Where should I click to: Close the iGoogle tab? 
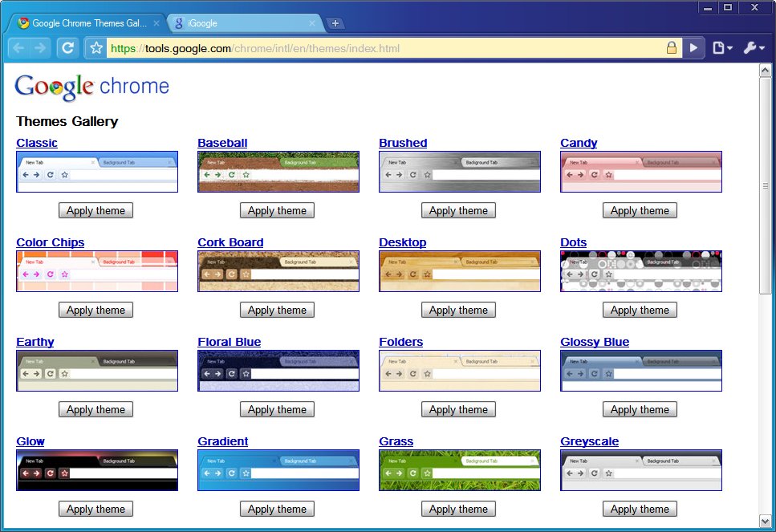coord(312,23)
